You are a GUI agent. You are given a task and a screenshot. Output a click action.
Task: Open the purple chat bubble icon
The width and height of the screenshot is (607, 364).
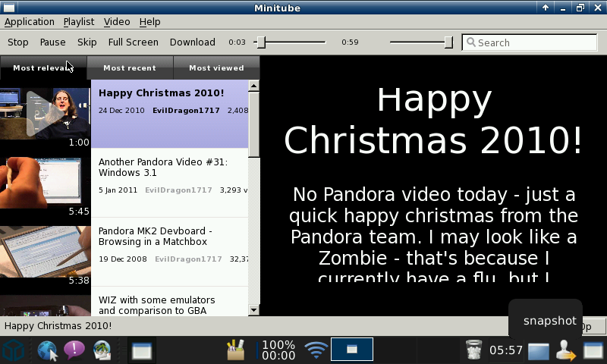(74, 350)
